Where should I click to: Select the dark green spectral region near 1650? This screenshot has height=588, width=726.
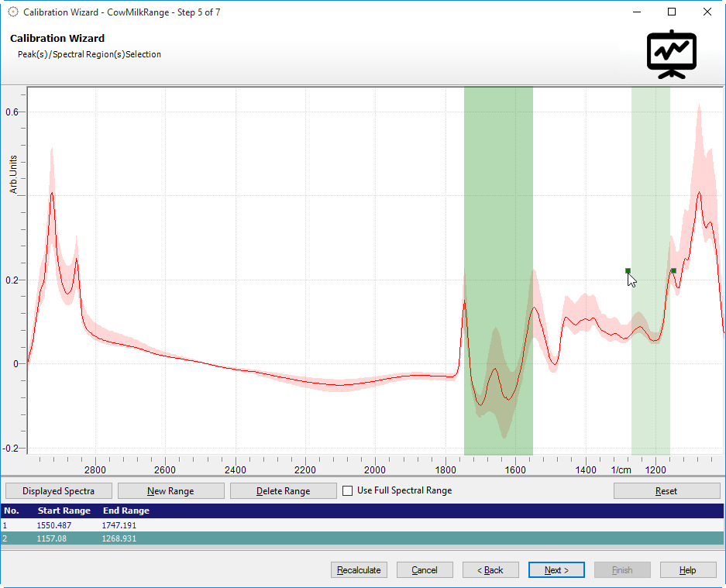click(x=497, y=232)
